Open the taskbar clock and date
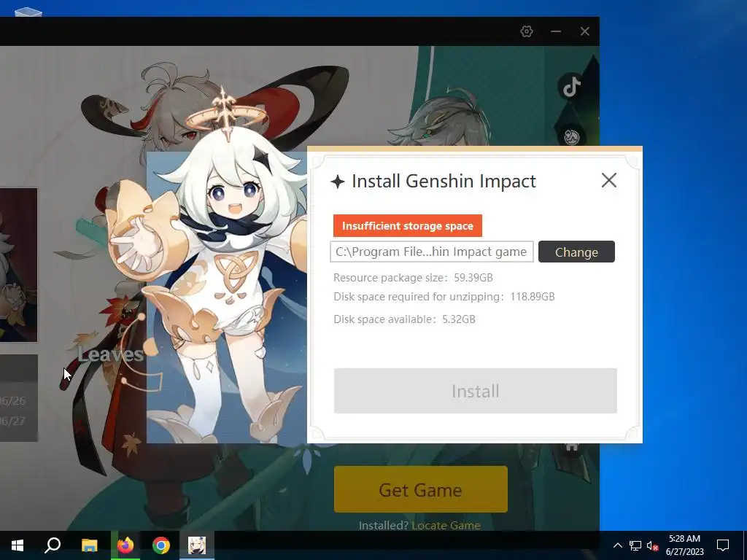Image resolution: width=747 pixels, height=560 pixels. pyautogui.click(x=684, y=545)
